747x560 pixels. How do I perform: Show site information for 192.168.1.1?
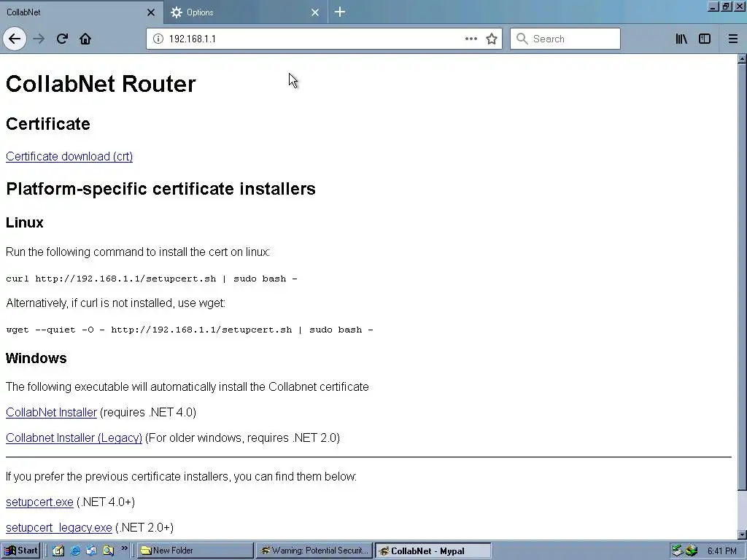158,39
